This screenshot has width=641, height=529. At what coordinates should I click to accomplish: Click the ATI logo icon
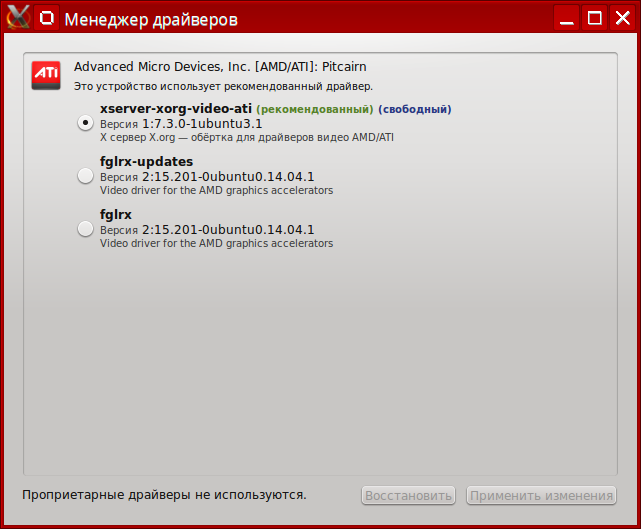point(46,74)
